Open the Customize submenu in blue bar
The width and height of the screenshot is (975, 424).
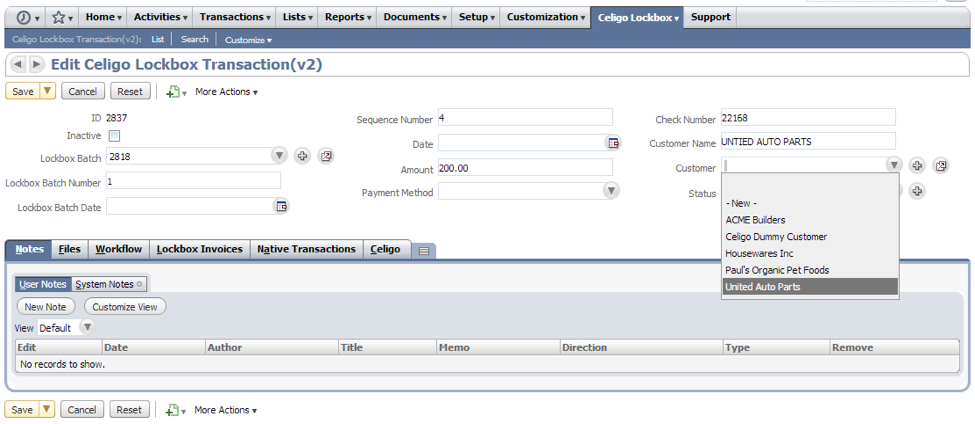(248, 40)
